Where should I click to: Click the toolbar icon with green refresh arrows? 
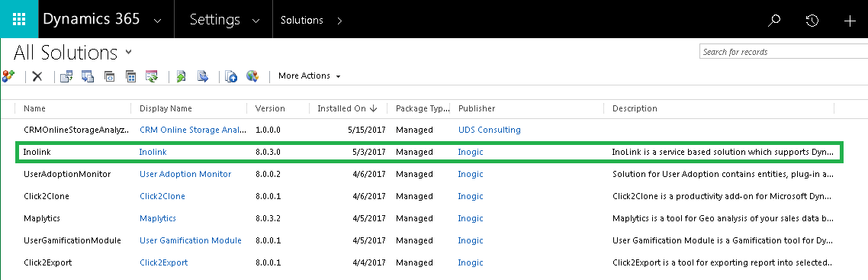coord(152,76)
